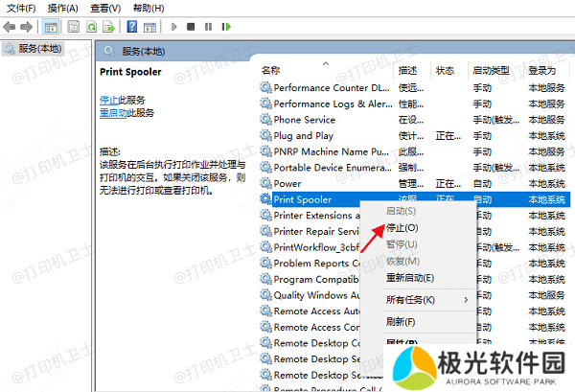Screen dimensions: 575x392
Task: Open the 操作(A) menu
Action: pyautogui.click(x=62, y=8)
